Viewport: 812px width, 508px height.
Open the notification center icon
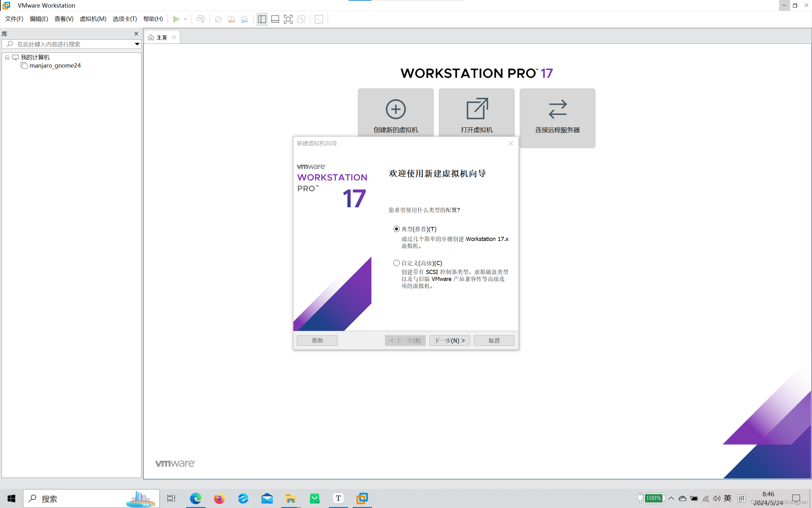point(796,498)
